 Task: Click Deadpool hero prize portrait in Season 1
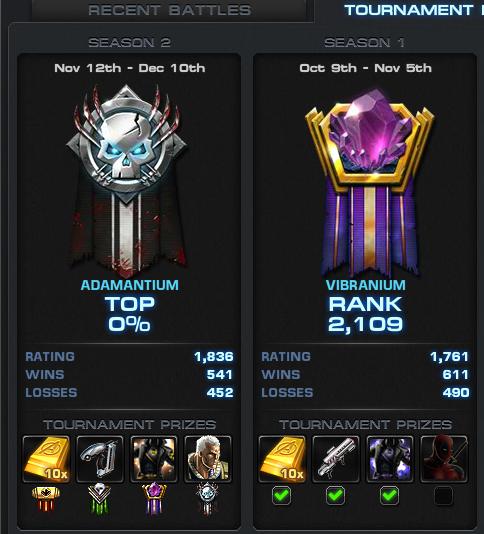point(444,459)
